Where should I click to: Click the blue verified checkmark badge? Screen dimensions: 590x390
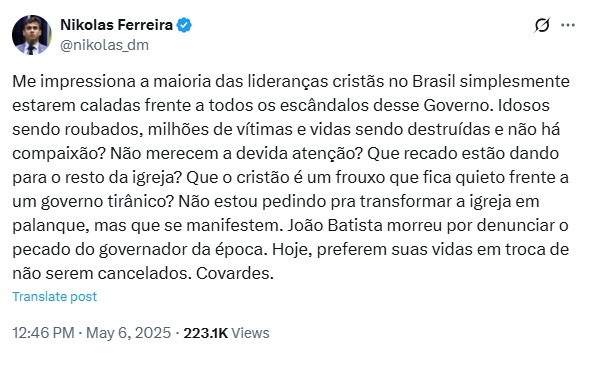(184, 25)
